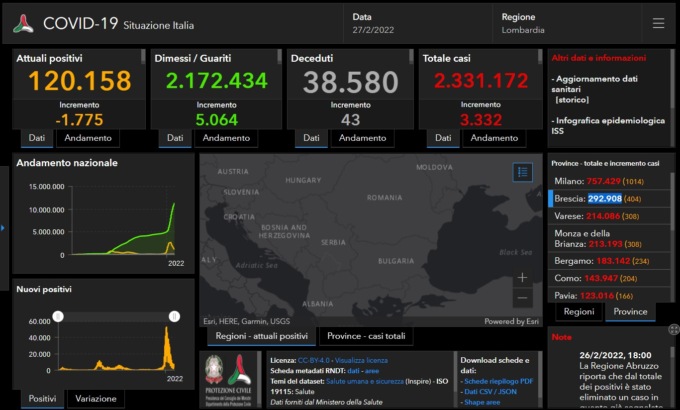This screenshot has height=410, width=680.
Task: Click the right handle of Nuovi positivi time slider
Action: [174, 316]
